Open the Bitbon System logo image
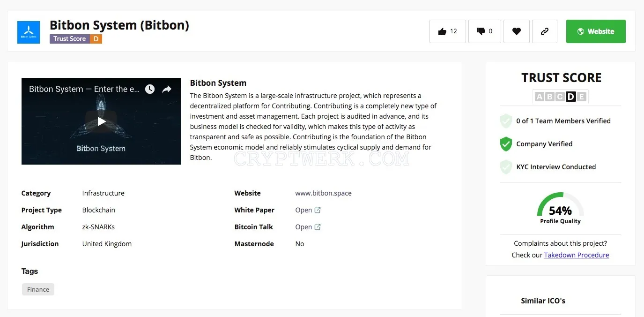Screen dimensions: 644x317 coord(29,32)
